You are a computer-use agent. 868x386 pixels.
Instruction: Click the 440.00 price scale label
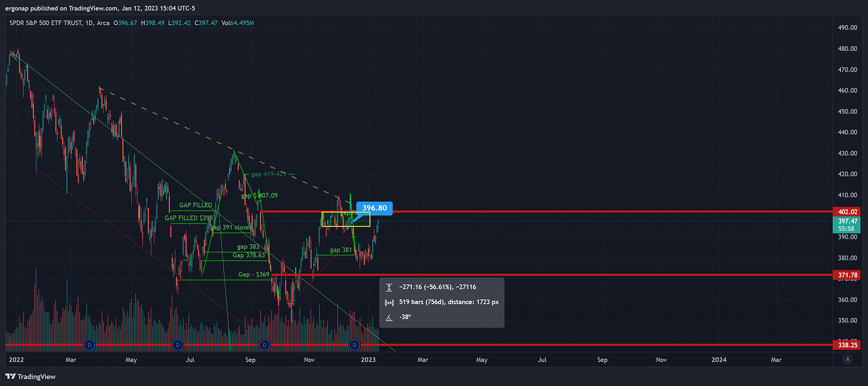(x=849, y=132)
